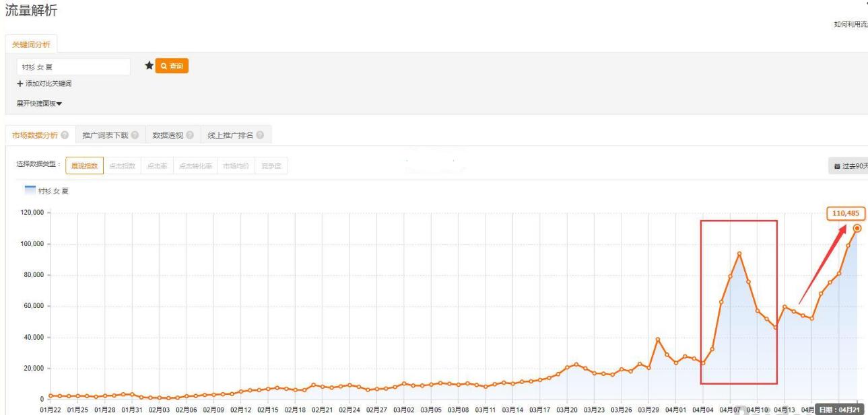Click the star favorite icon

click(x=149, y=66)
